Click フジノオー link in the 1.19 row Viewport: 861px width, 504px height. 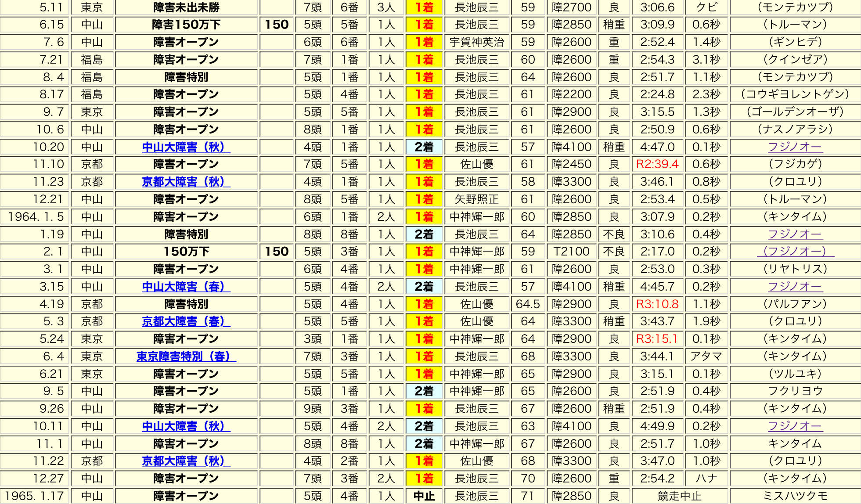coord(795,234)
